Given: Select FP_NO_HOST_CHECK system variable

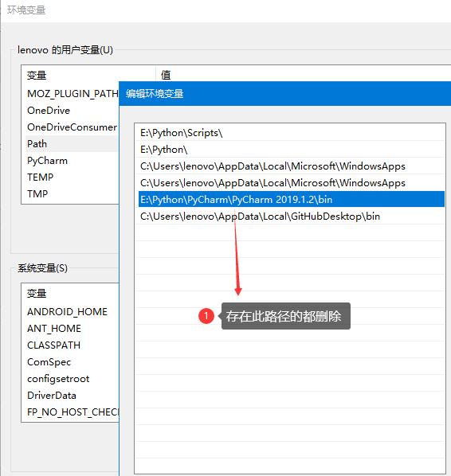Looking at the screenshot, I should (x=73, y=412).
